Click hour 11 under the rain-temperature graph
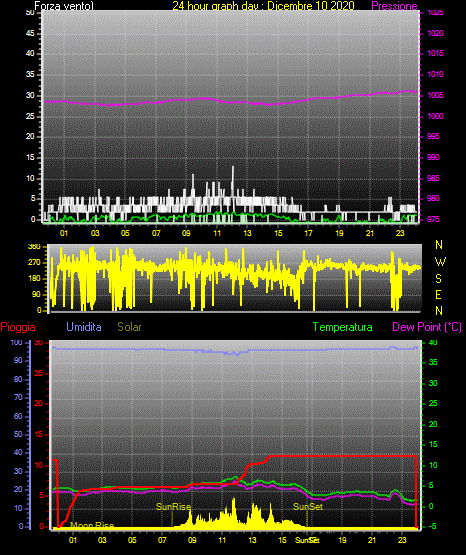This screenshot has width=466, height=555. 222,540
